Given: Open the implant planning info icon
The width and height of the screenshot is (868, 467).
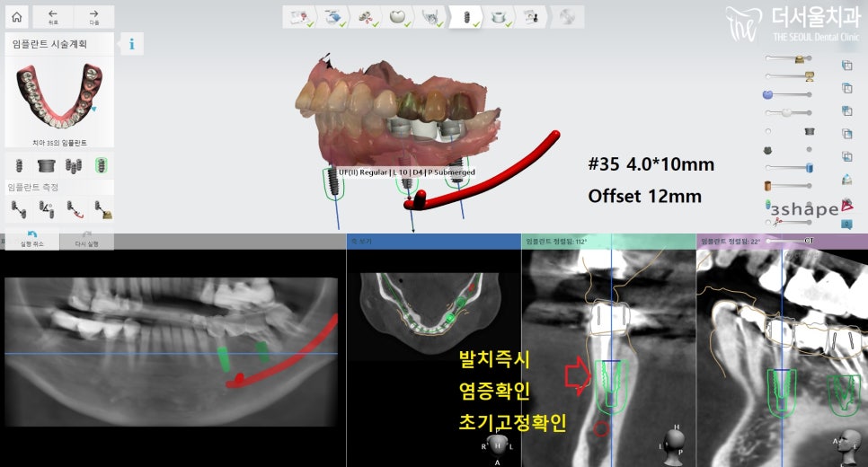Looking at the screenshot, I should pos(132,44).
